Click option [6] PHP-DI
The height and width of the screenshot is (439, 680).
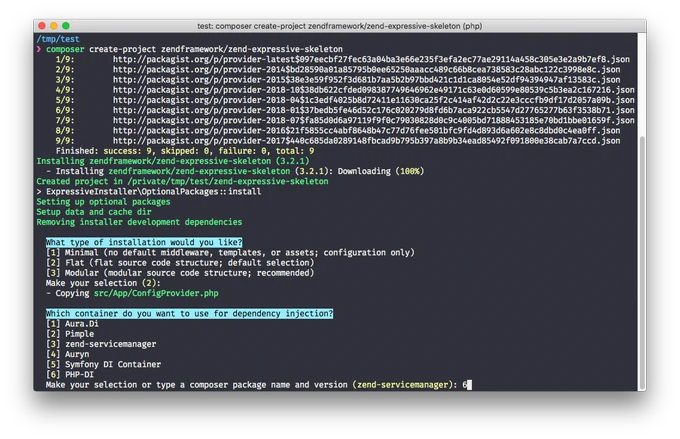[x=70, y=375]
